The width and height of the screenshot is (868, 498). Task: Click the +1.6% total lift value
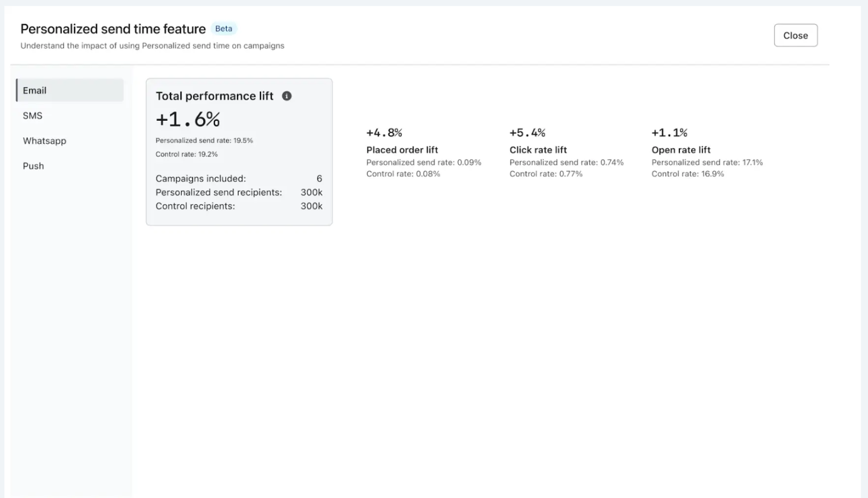(188, 119)
